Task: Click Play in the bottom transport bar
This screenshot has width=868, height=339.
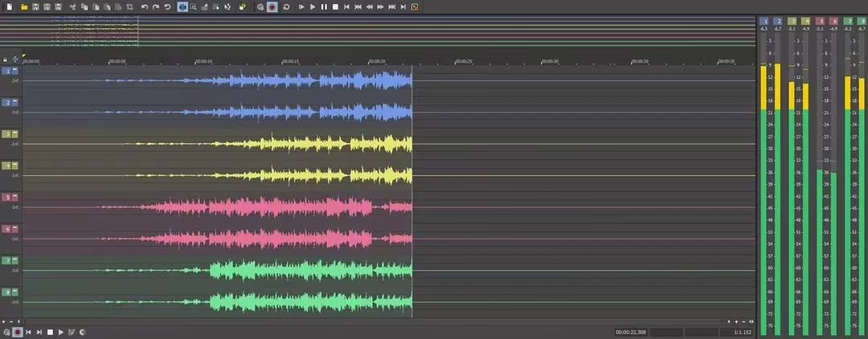Action: [61, 333]
